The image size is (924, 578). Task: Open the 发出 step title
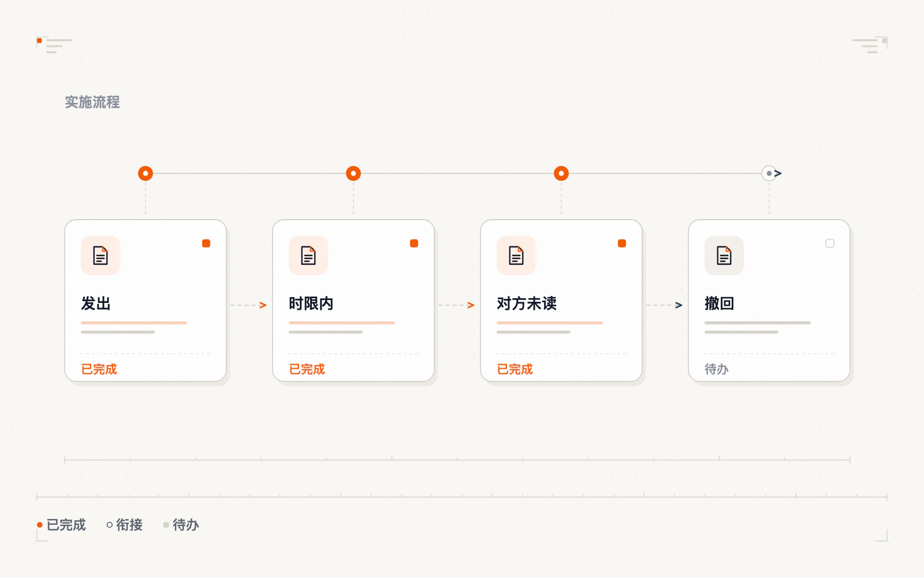pyautogui.click(x=96, y=303)
